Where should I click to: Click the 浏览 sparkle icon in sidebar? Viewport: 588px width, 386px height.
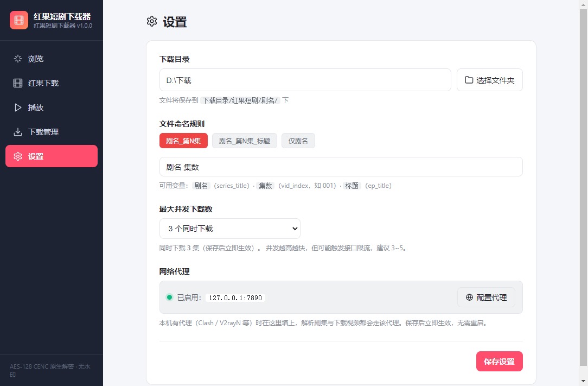click(x=17, y=59)
